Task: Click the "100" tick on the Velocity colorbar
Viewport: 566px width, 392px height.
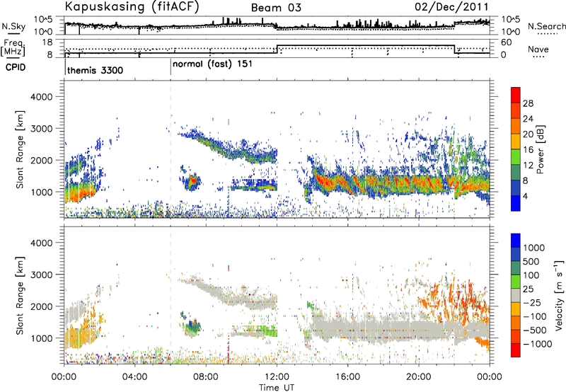Action: tap(531, 275)
